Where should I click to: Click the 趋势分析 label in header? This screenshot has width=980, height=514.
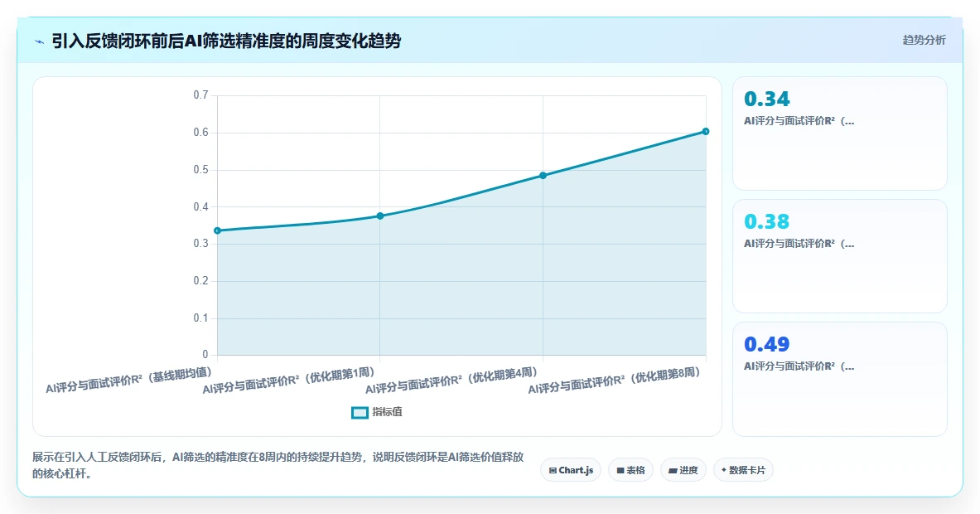[x=924, y=40]
